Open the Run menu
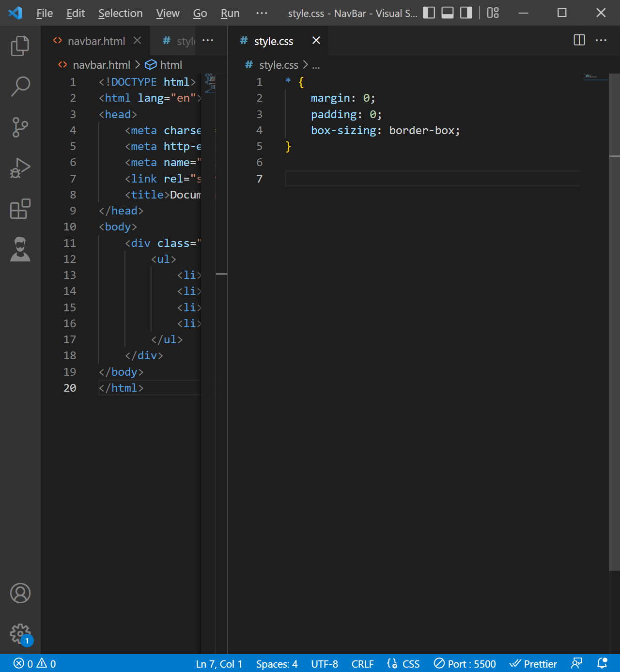The image size is (620, 672). [x=230, y=13]
